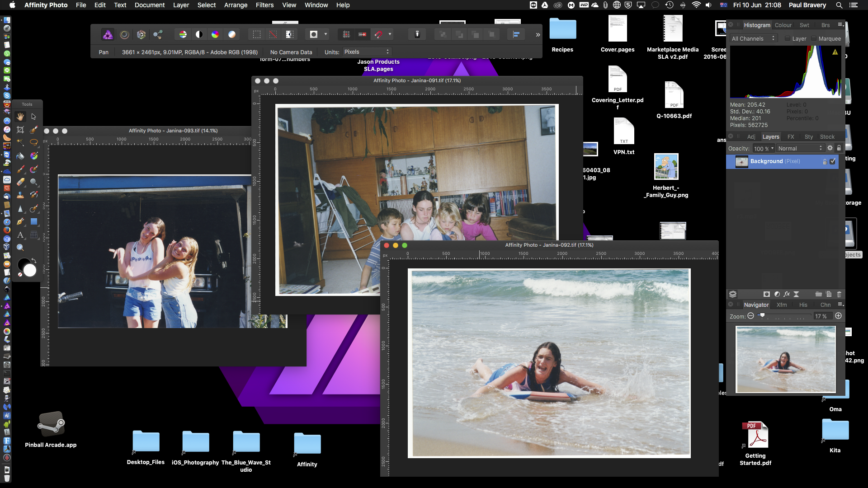This screenshot has height=488, width=868.
Task: Open the Units Pixels dropdown
Action: (x=367, y=52)
